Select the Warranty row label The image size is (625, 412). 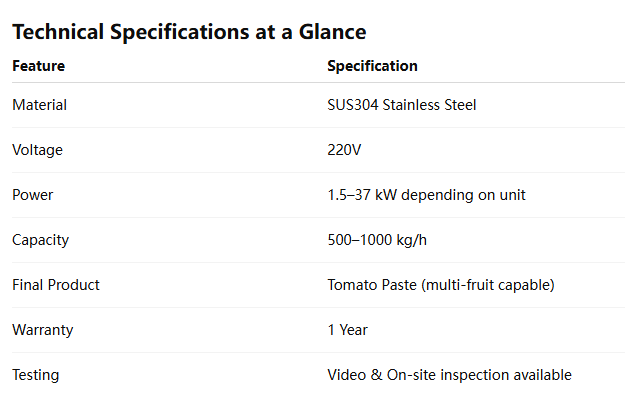tap(43, 330)
